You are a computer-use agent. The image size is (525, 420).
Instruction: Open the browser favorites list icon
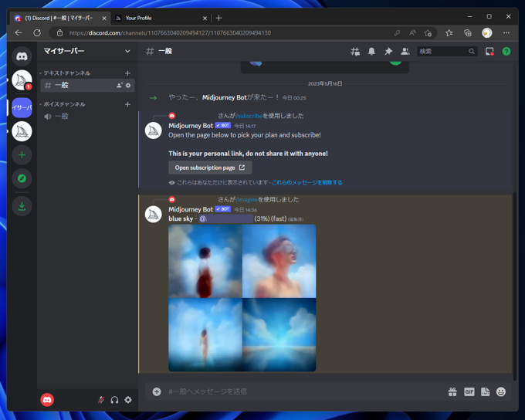449,33
